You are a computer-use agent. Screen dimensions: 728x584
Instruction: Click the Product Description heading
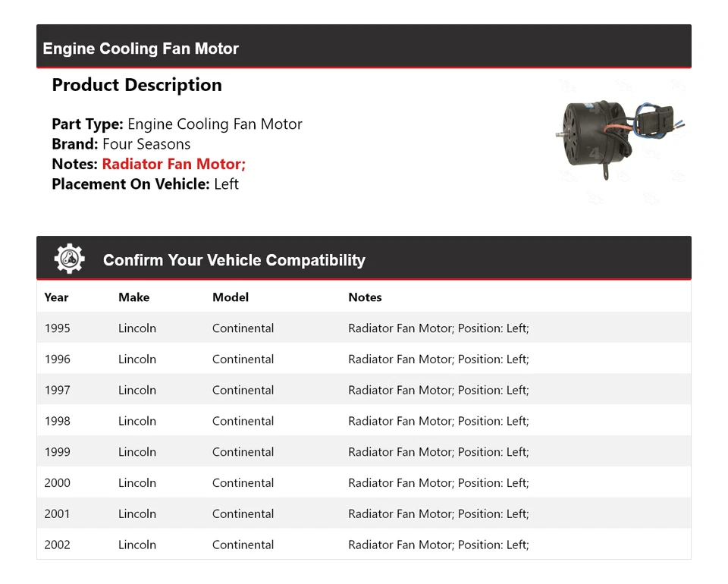click(x=137, y=85)
